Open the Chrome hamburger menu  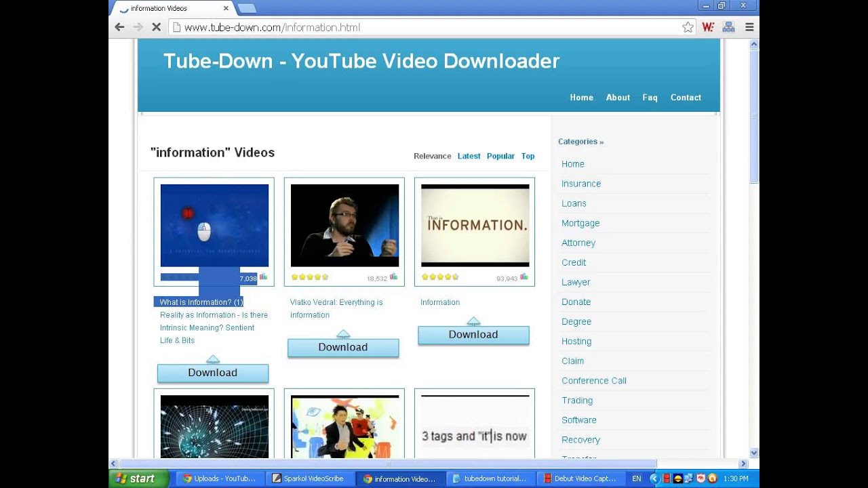point(749,27)
